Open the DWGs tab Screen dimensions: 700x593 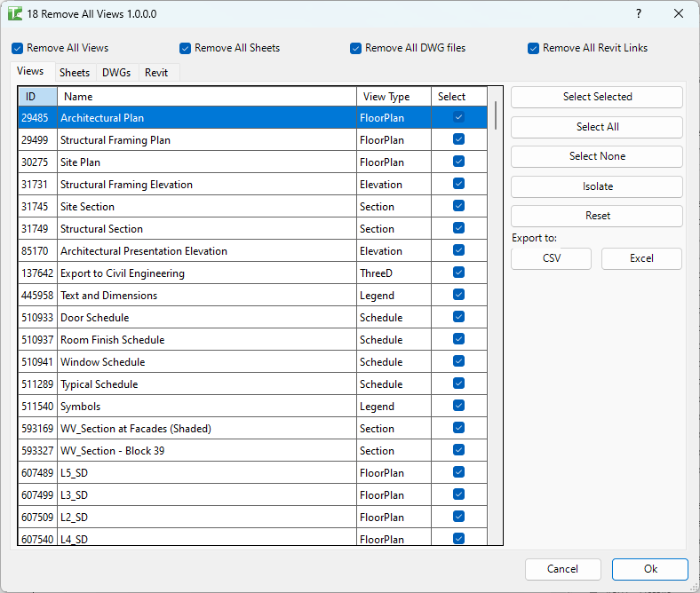point(116,73)
